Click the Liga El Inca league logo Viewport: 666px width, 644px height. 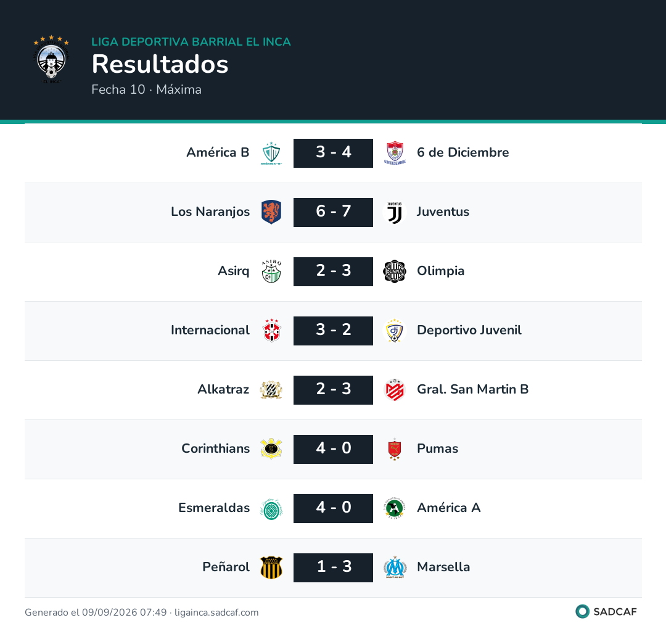[51, 59]
